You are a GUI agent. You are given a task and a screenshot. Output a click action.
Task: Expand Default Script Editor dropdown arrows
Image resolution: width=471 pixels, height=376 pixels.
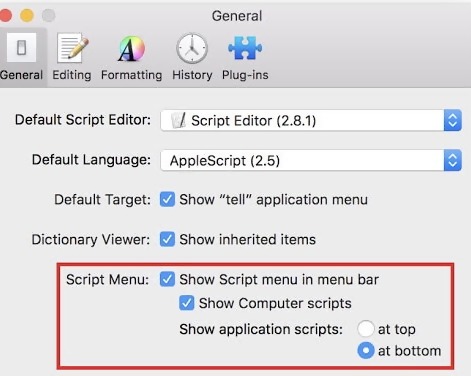point(453,120)
